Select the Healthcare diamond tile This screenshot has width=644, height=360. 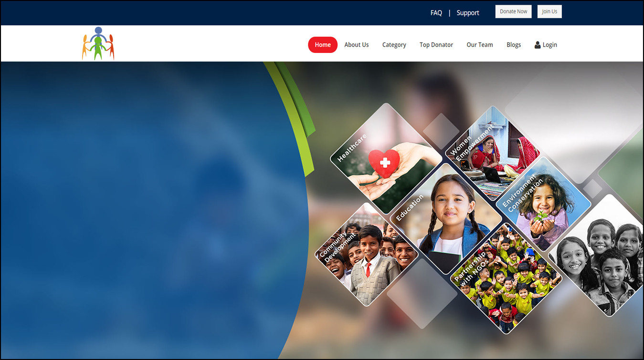386,160
